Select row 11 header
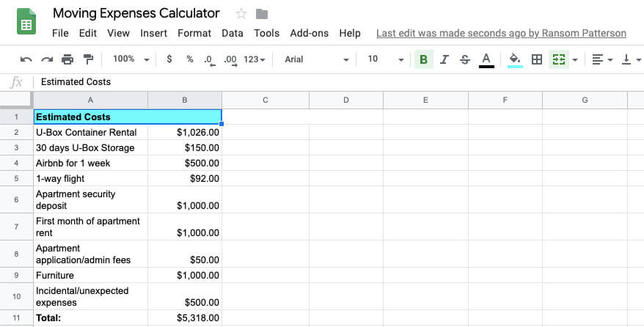 click(x=16, y=318)
